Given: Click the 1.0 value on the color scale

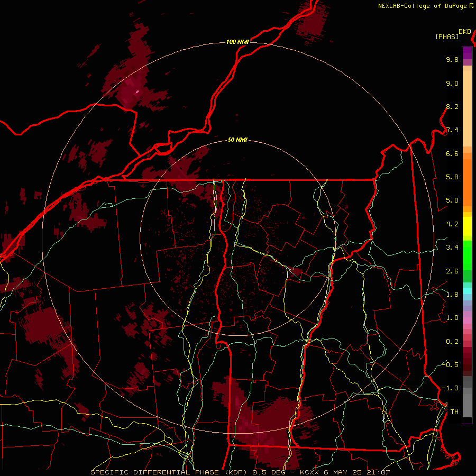Looking at the screenshot, I should click(452, 318).
